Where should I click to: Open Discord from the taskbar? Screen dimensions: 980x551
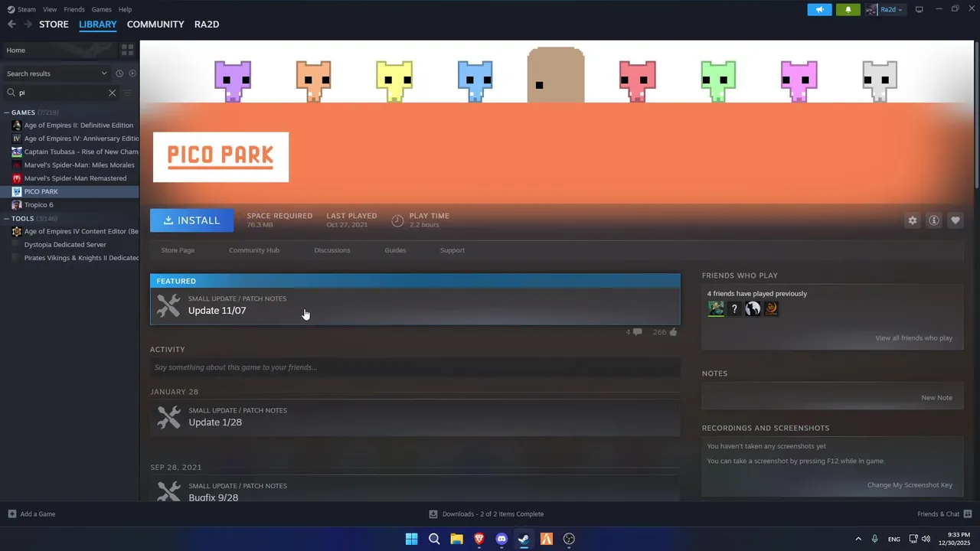[x=501, y=539]
